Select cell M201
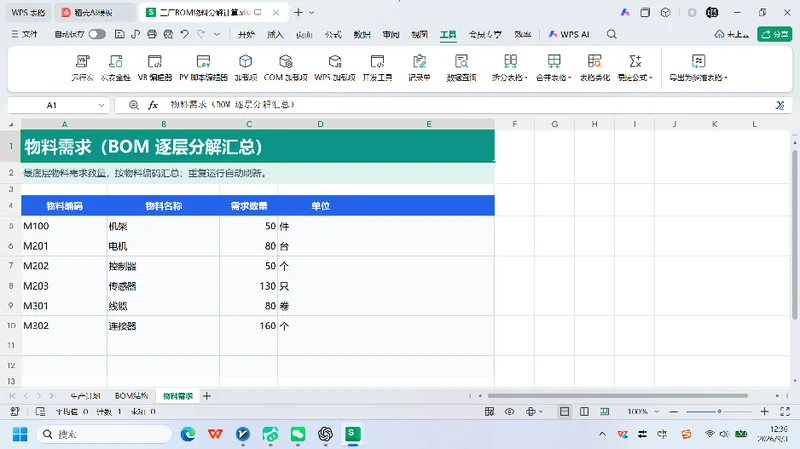Image resolution: width=800 pixels, height=449 pixels. [x=64, y=246]
